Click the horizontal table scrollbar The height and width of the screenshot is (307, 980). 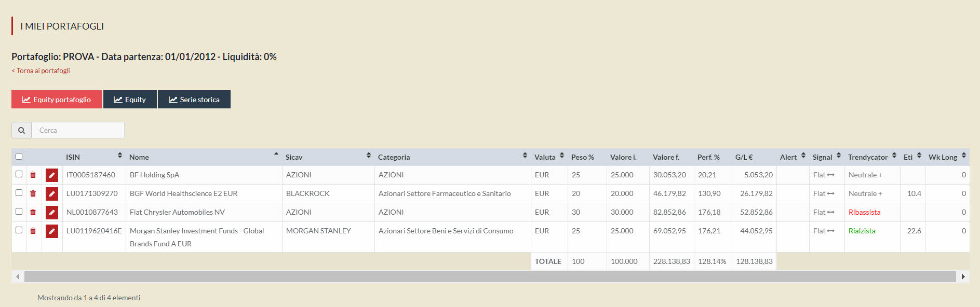click(x=490, y=277)
